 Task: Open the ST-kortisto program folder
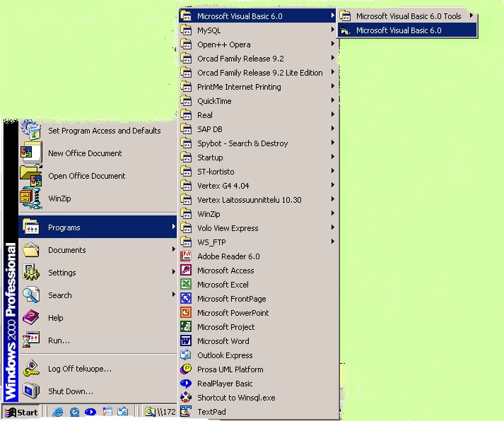(x=259, y=172)
